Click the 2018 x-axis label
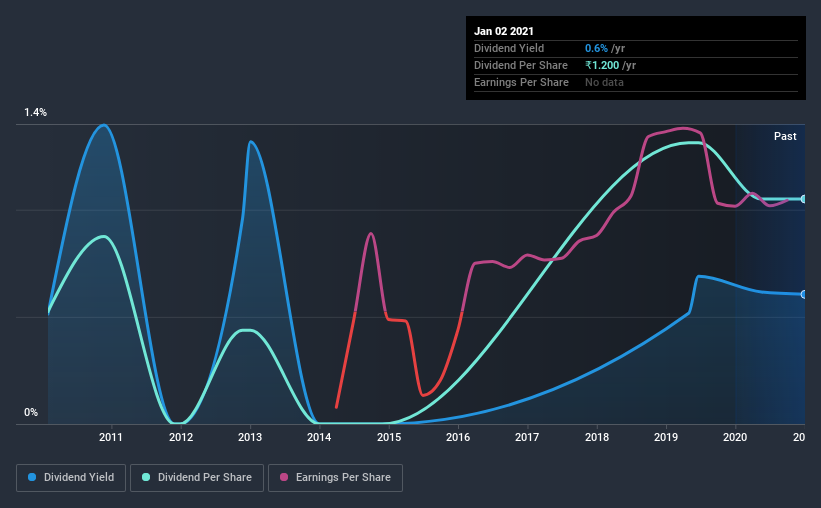This screenshot has height=508, width=821. (597, 437)
